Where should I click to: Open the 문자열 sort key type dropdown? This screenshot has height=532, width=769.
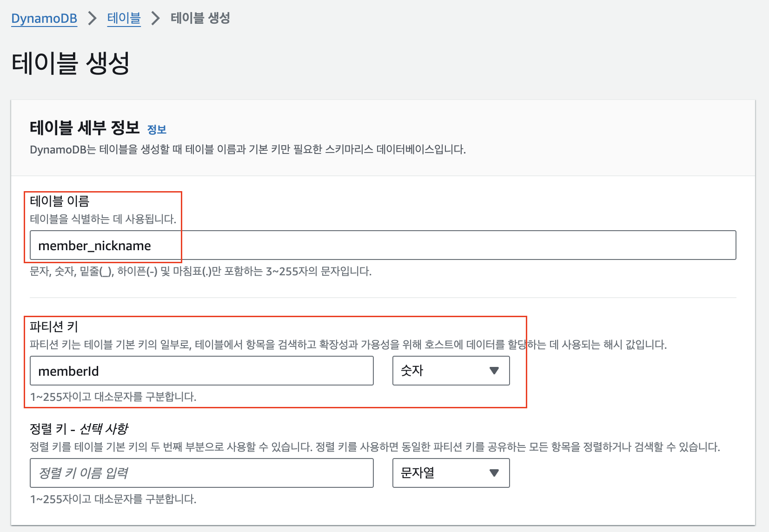coord(450,473)
